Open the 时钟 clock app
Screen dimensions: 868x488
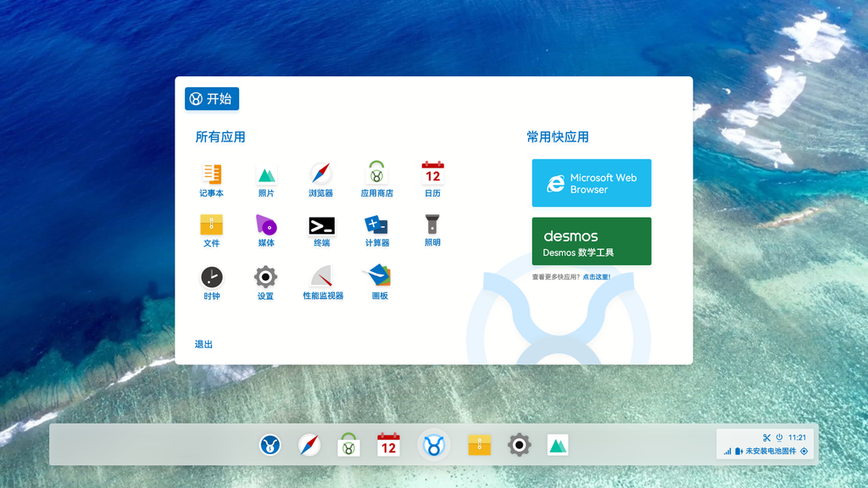point(210,280)
